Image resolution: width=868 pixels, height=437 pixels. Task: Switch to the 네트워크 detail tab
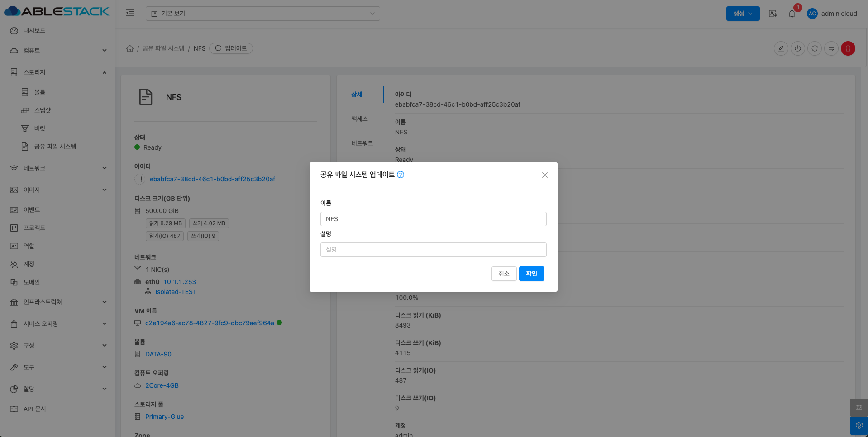[x=362, y=143]
